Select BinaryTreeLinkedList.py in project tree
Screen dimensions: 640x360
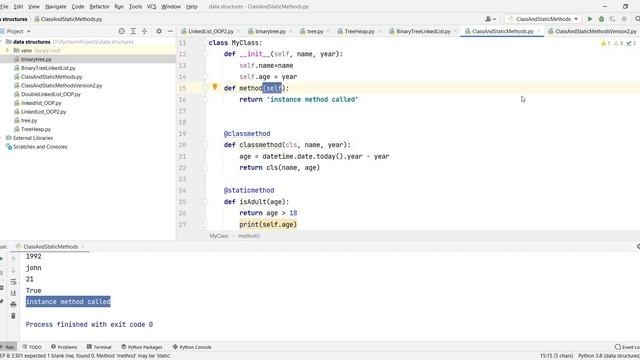click(48, 68)
